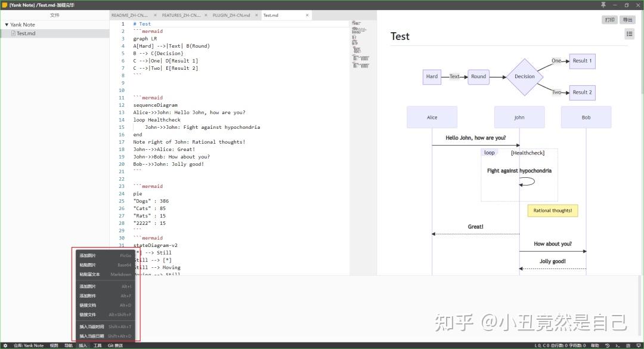
Task: Choose 链接文档 Alt+D menu entry
Action: pos(105,305)
